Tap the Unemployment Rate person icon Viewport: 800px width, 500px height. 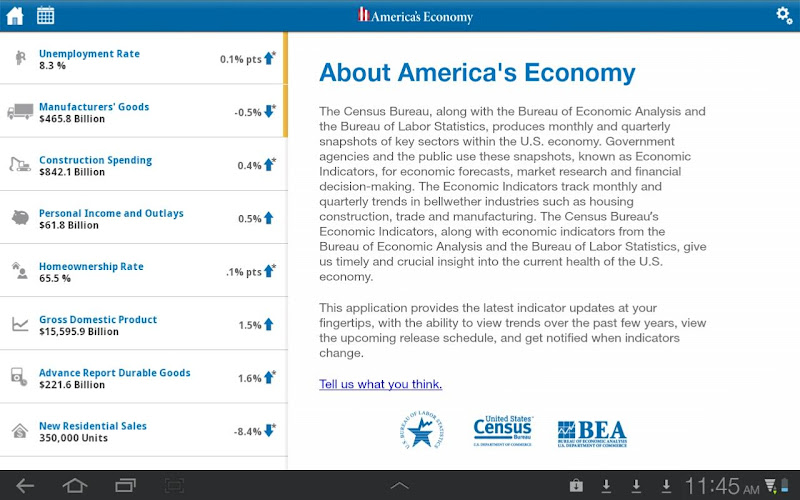coord(20,58)
